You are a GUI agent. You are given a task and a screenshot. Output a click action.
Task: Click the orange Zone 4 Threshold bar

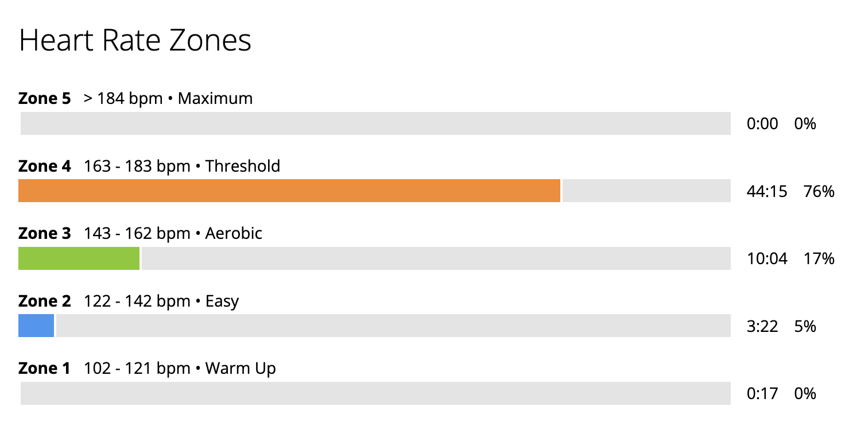(x=289, y=191)
